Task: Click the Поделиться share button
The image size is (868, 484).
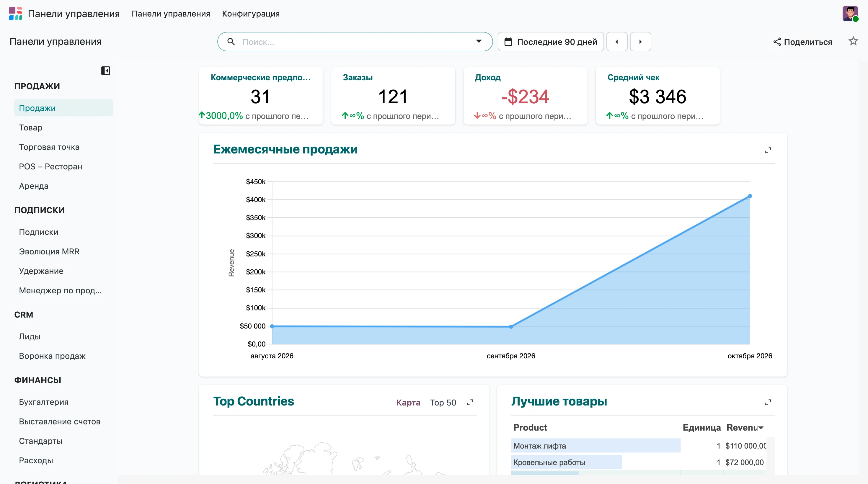Action: (x=802, y=42)
